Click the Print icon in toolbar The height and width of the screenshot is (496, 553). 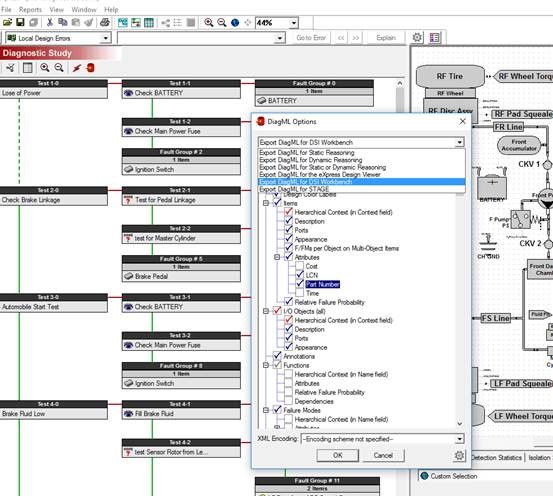pyautogui.click(x=104, y=23)
